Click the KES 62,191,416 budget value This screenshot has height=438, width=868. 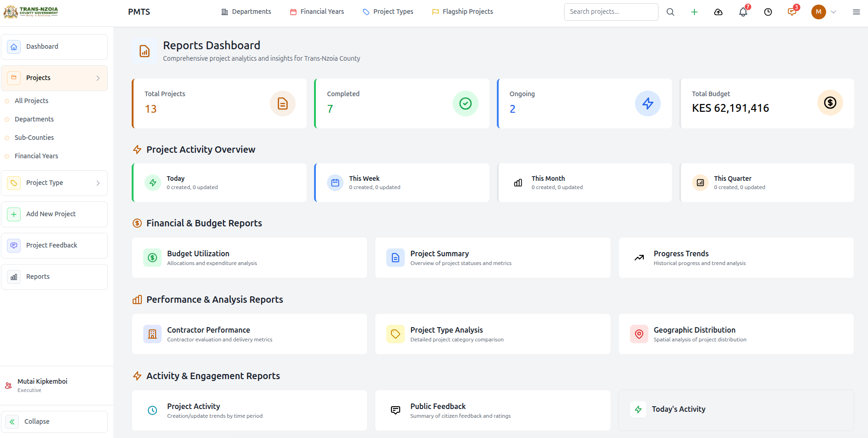(x=730, y=108)
